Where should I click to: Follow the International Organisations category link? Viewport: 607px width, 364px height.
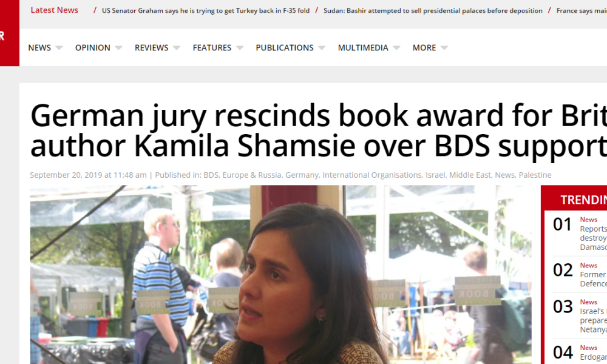(x=372, y=175)
